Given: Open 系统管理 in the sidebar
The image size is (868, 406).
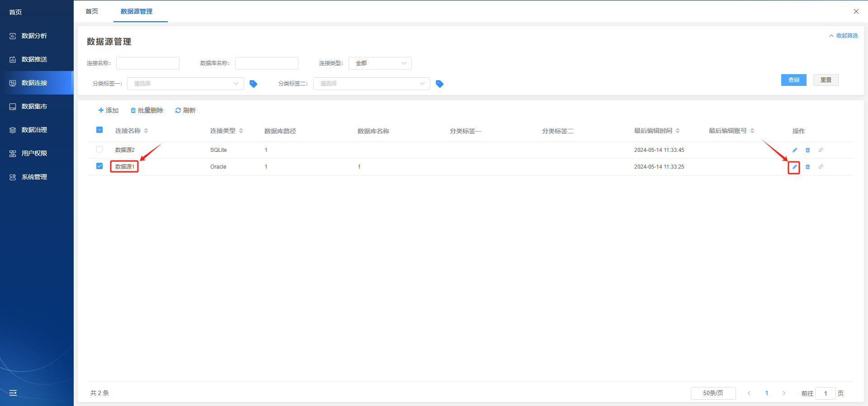Looking at the screenshot, I should tap(34, 177).
